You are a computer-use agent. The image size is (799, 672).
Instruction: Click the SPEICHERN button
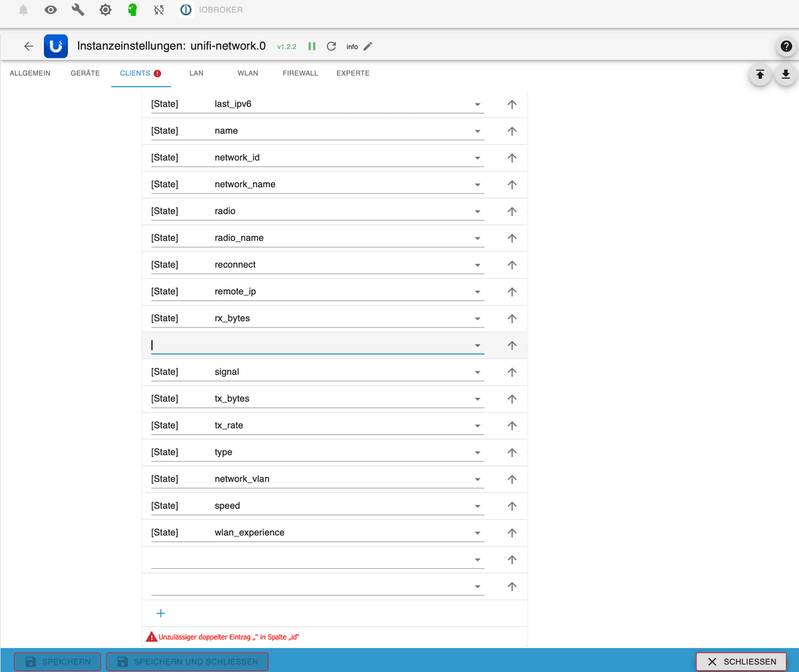pyautogui.click(x=58, y=661)
